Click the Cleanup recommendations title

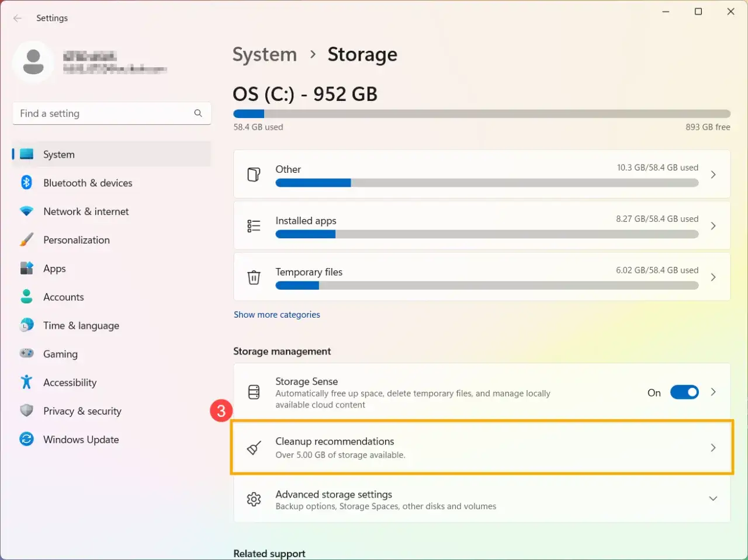click(335, 441)
